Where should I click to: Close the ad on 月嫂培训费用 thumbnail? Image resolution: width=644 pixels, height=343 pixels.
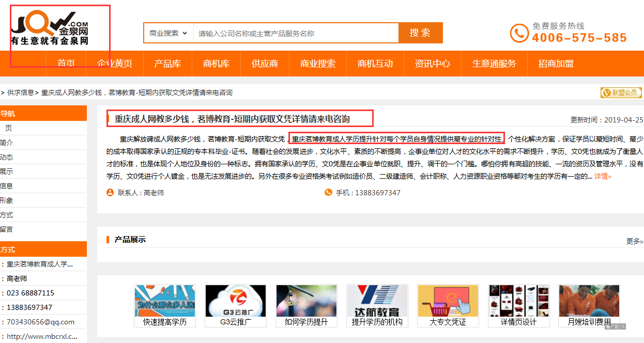[623, 326]
